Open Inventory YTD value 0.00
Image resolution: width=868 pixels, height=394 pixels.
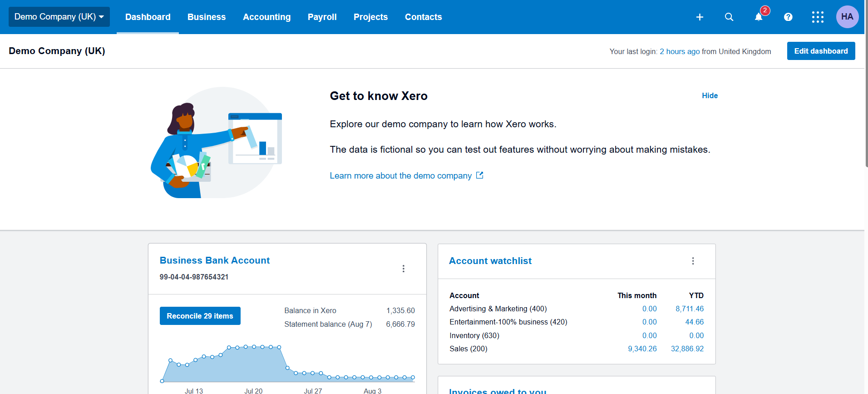[x=696, y=335]
